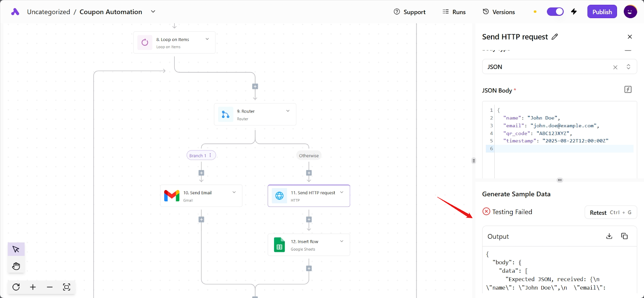Edit the Send HTTP request step name

(555, 37)
